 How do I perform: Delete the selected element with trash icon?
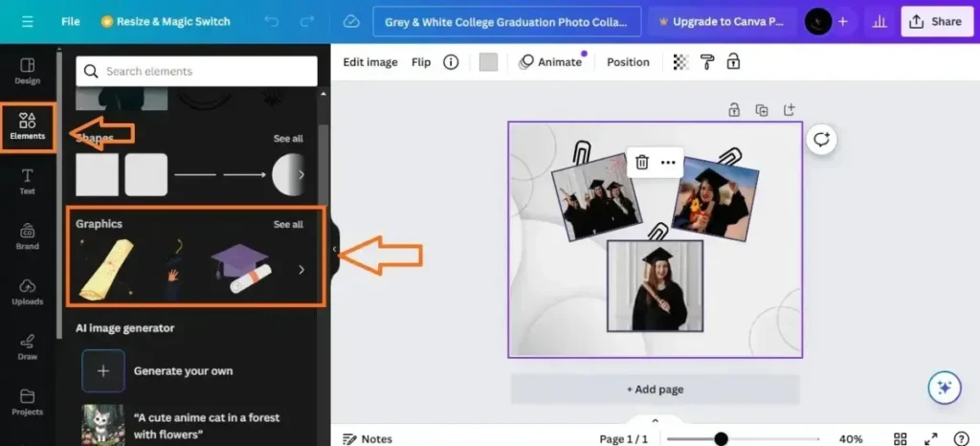click(642, 163)
